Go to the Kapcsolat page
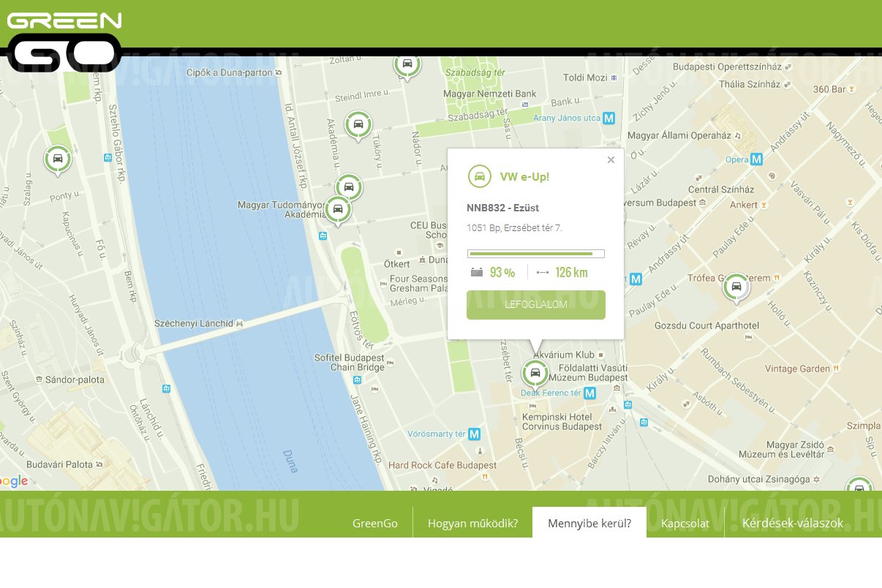 (685, 523)
